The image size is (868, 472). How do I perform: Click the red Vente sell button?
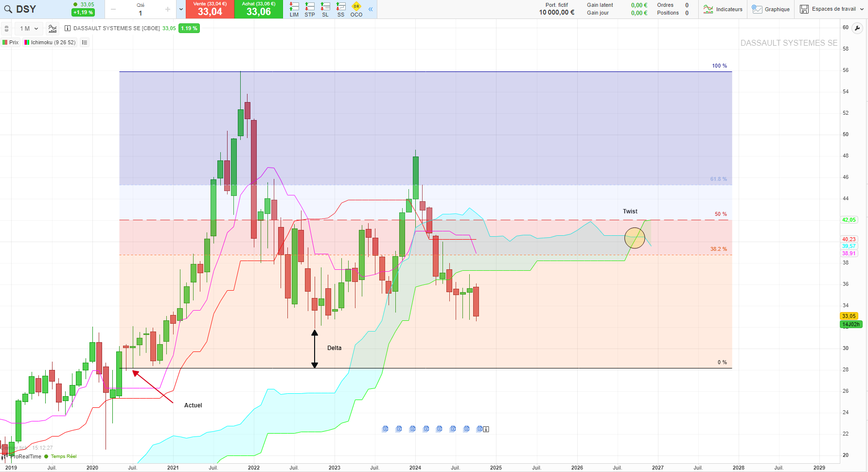point(210,9)
